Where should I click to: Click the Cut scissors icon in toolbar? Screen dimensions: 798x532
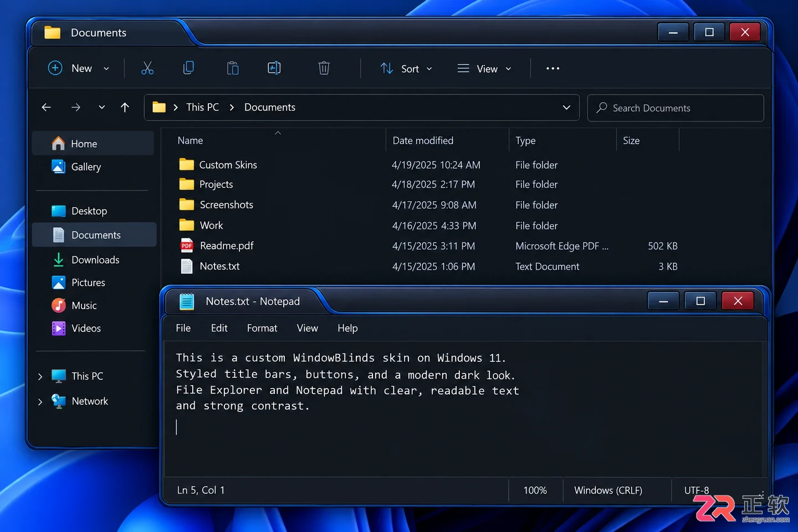coord(147,68)
